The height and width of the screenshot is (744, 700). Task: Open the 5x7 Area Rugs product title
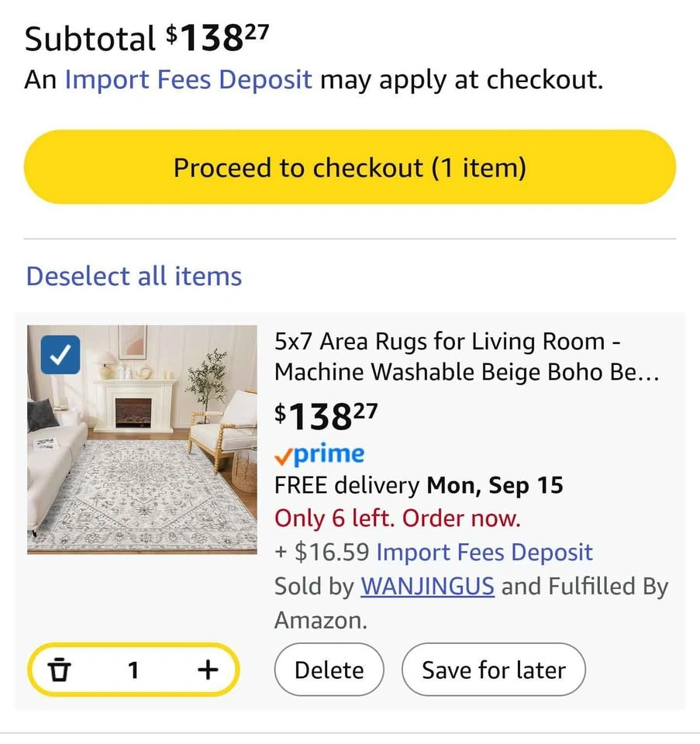coord(466,356)
